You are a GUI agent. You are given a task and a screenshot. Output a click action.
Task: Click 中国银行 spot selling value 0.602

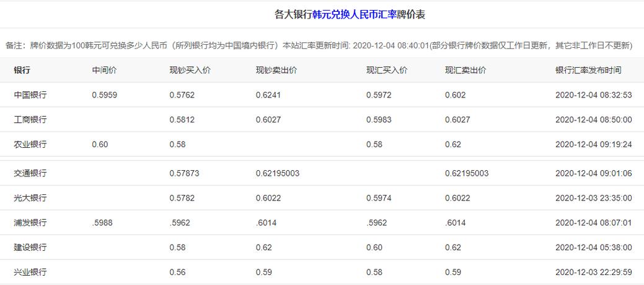click(x=456, y=95)
